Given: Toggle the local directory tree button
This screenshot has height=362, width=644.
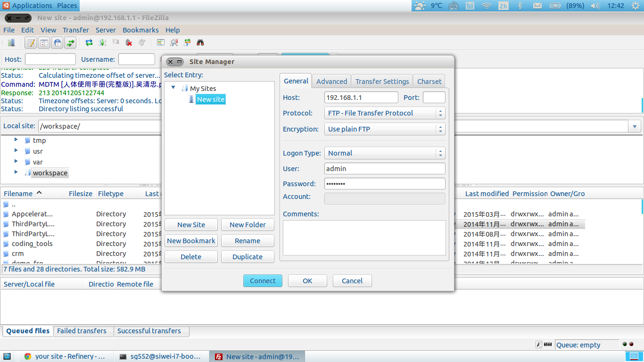Looking at the screenshot, I should tap(44, 43).
